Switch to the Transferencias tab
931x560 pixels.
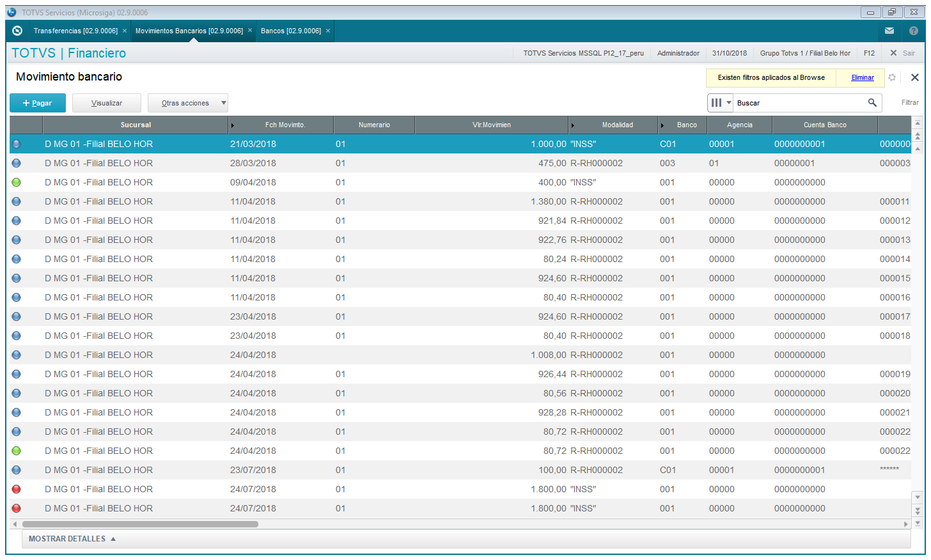75,31
